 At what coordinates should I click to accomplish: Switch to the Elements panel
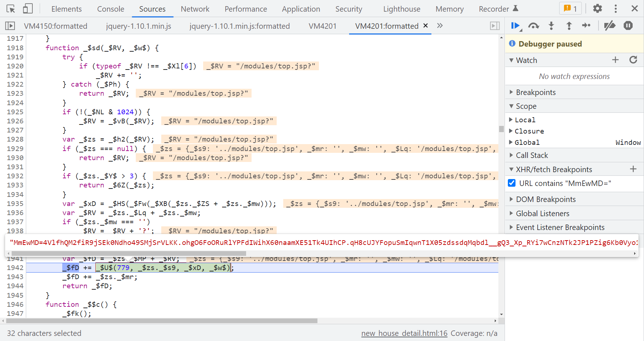[67, 9]
